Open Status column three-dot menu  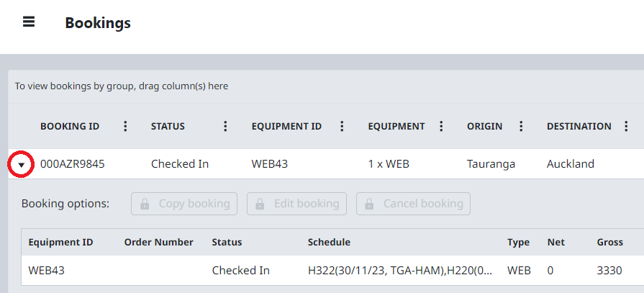[225, 127]
